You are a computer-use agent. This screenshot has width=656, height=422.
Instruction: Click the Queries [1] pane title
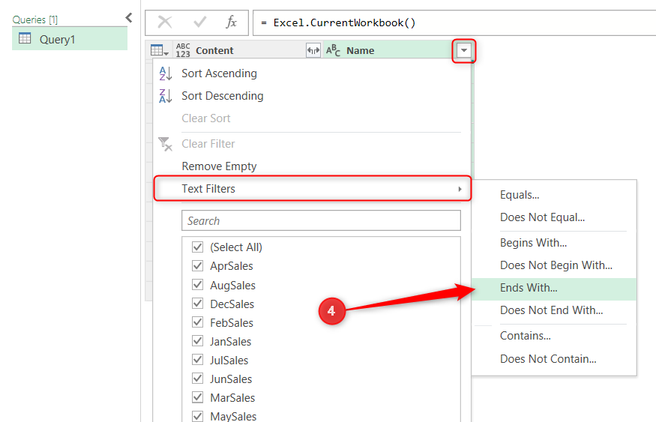coord(35,20)
